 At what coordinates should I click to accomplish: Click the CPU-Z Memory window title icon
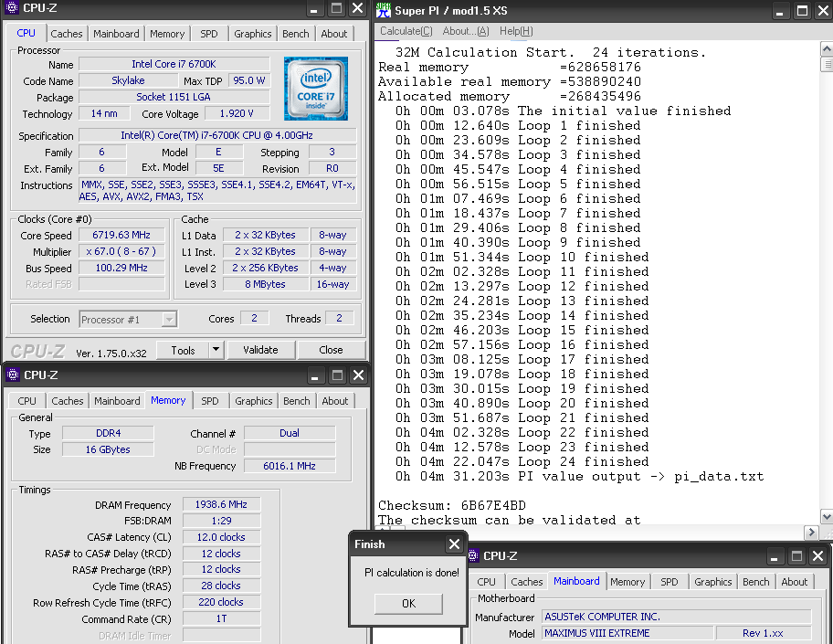pos(13,375)
